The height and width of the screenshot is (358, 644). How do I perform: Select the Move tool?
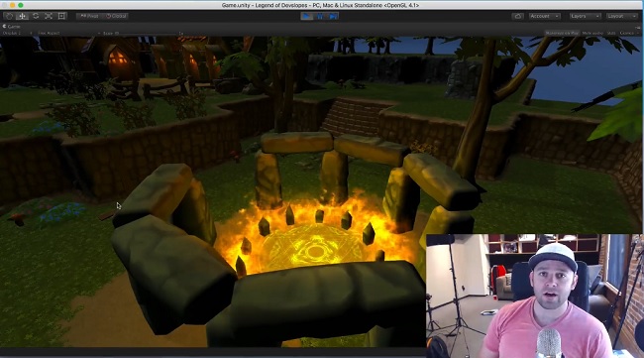[22, 16]
